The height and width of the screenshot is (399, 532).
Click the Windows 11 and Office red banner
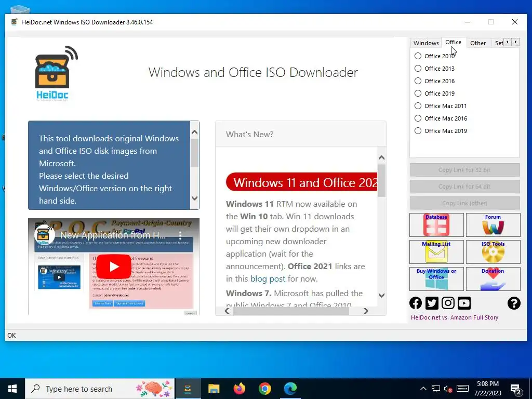(302, 182)
